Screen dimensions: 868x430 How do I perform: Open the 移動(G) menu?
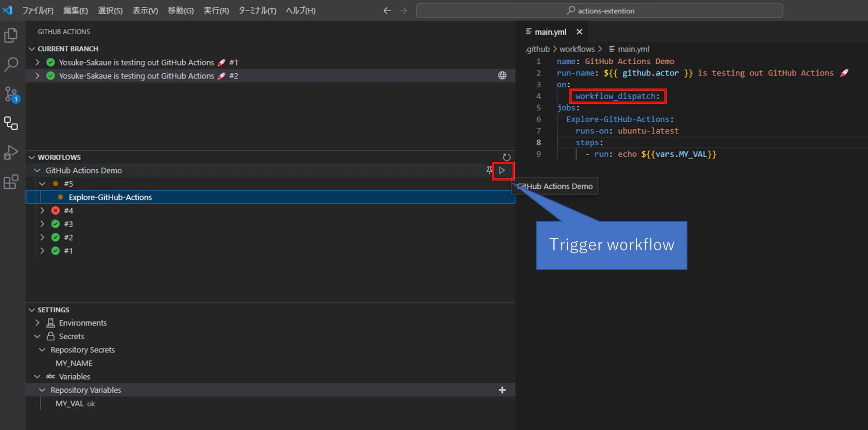click(x=181, y=11)
